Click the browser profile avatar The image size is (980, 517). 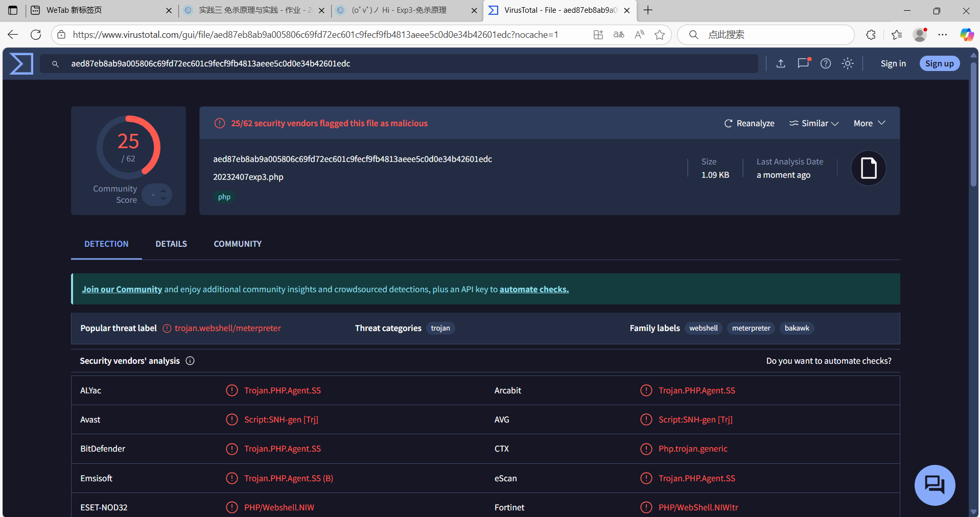920,35
